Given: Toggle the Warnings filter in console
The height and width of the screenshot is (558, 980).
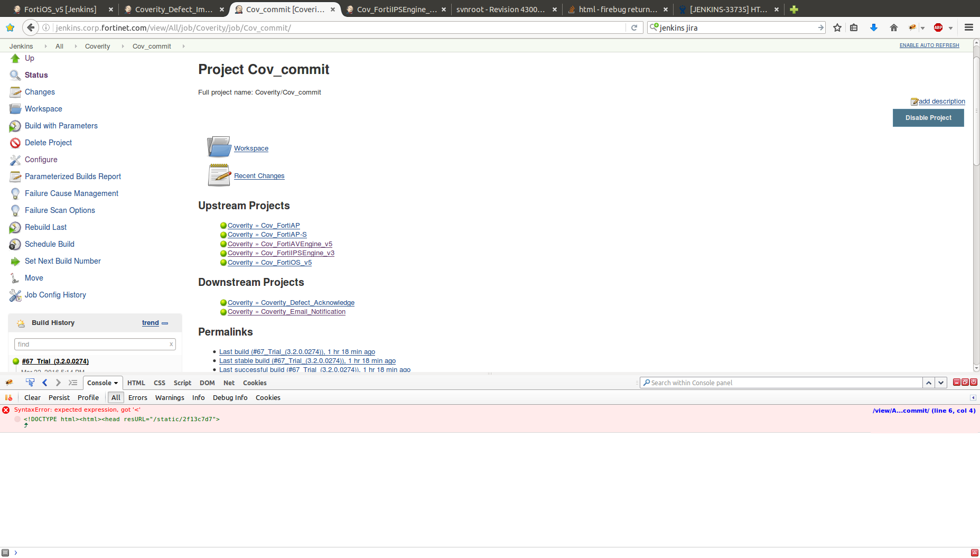Looking at the screenshot, I should coord(170,398).
